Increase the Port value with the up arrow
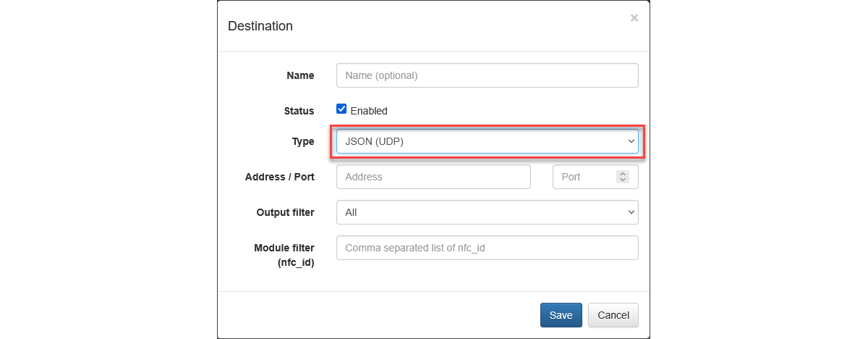 pyautogui.click(x=622, y=174)
